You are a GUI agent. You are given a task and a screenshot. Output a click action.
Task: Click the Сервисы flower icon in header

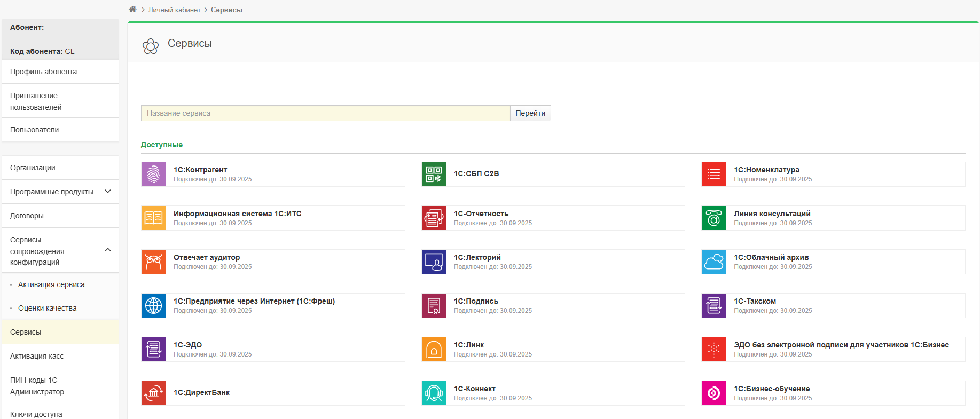[151, 46]
